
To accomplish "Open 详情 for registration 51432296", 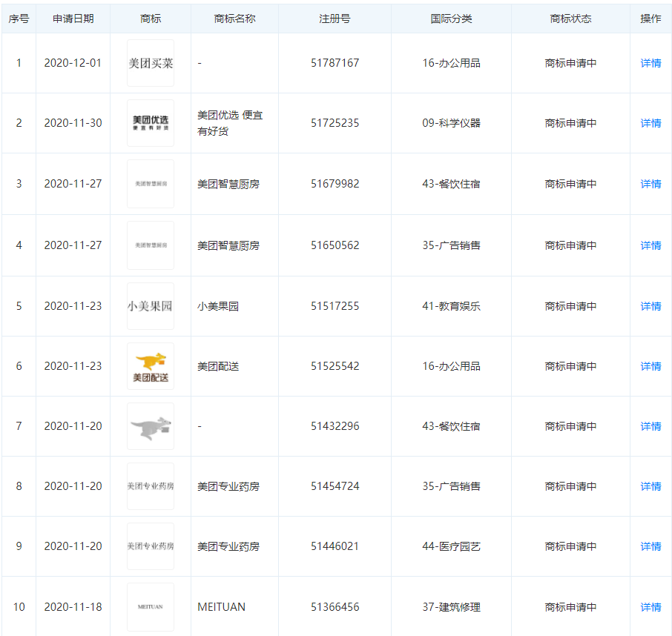I will (x=650, y=426).
